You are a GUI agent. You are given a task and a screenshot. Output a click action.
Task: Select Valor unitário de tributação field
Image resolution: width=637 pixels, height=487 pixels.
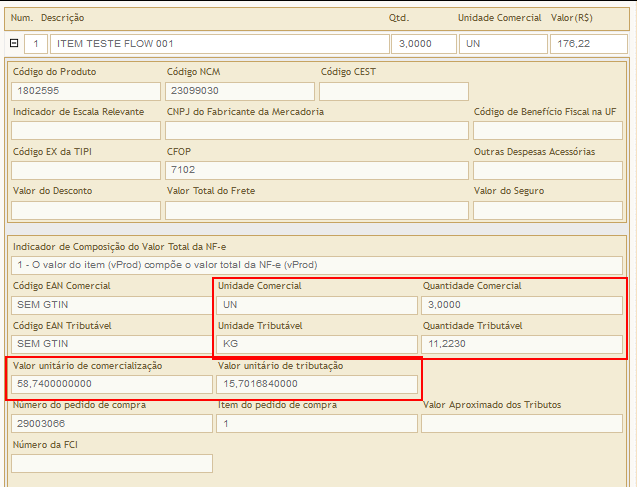pyautogui.click(x=316, y=384)
